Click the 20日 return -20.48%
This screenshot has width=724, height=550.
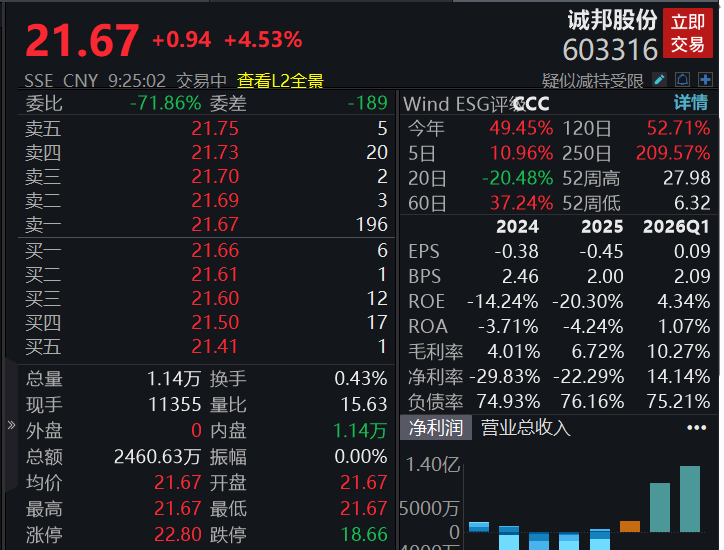(x=518, y=178)
